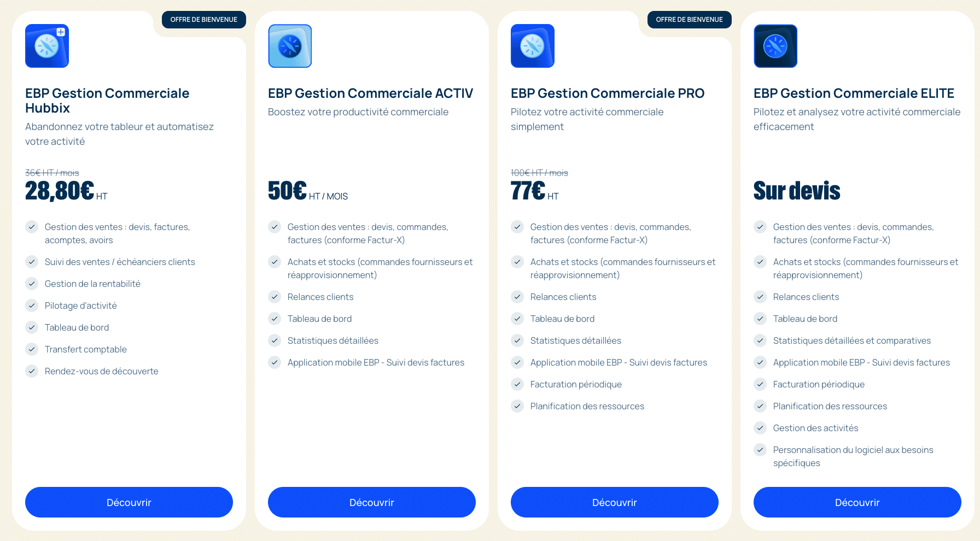Open the ACTIV plan via its Découvrir button
Viewport: 980px width, 541px height.
click(x=371, y=502)
